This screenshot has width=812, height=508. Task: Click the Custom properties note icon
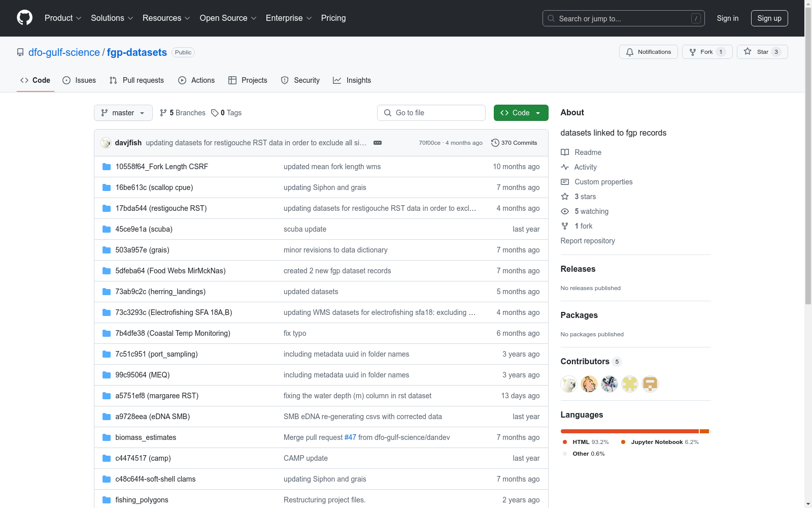pyautogui.click(x=565, y=182)
